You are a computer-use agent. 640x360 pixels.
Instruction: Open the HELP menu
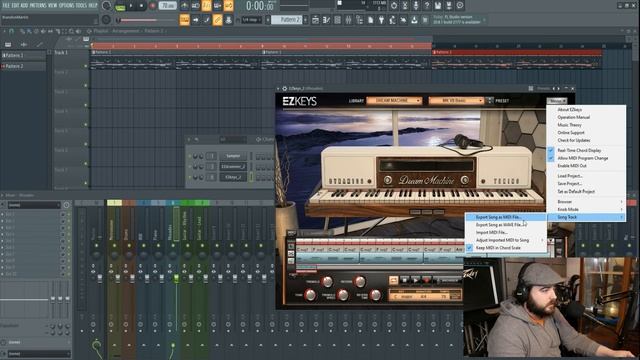[x=93, y=6]
